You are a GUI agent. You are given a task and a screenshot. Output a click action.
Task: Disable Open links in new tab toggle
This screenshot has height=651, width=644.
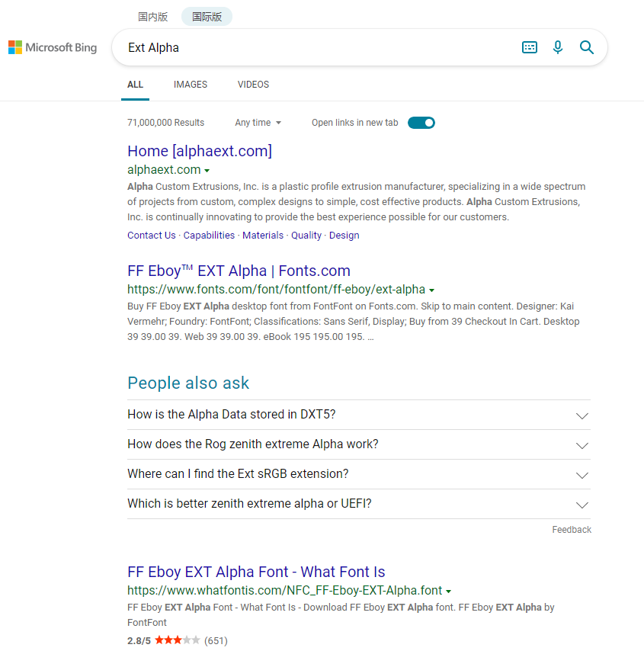point(421,123)
